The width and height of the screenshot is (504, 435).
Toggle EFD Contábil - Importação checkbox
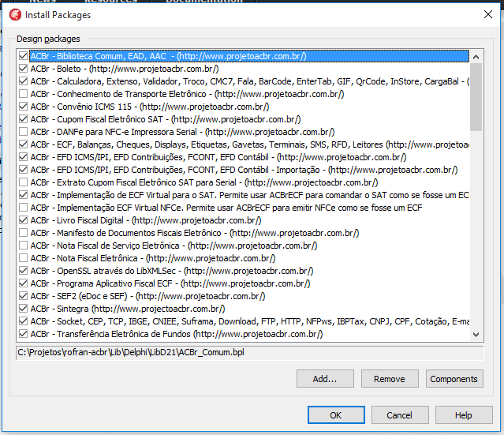pos(23,170)
